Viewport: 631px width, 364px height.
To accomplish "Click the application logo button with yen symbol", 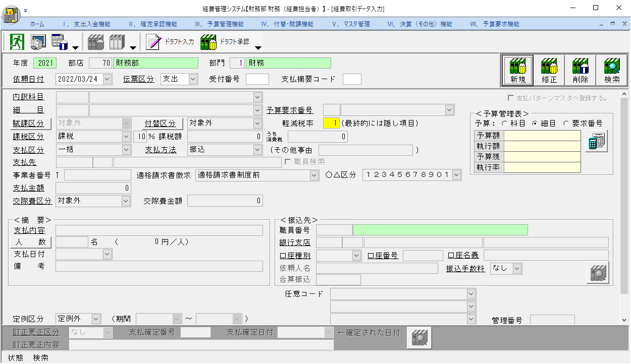I will tap(11, 14).
